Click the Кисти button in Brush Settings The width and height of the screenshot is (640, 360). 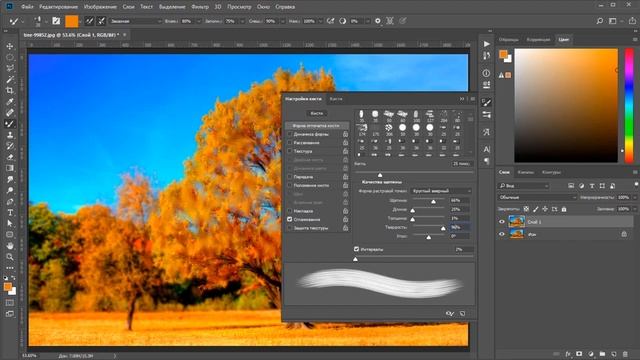click(316, 113)
